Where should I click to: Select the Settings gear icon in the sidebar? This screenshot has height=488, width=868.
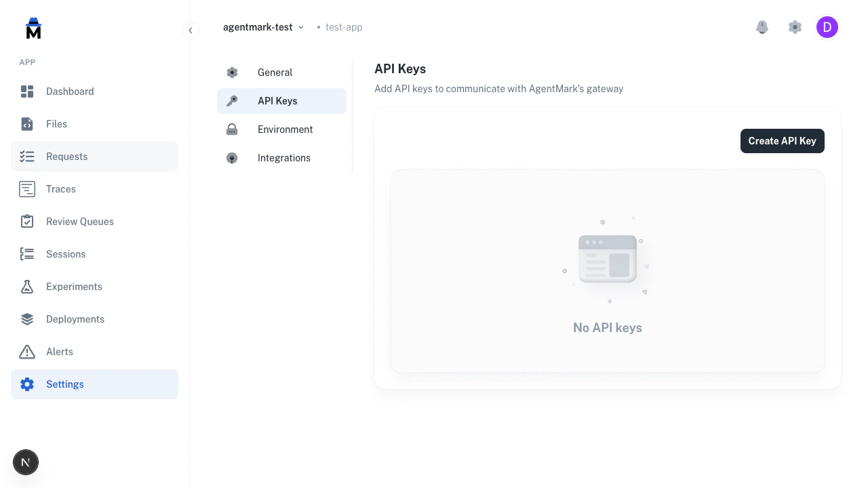[x=27, y=384]
